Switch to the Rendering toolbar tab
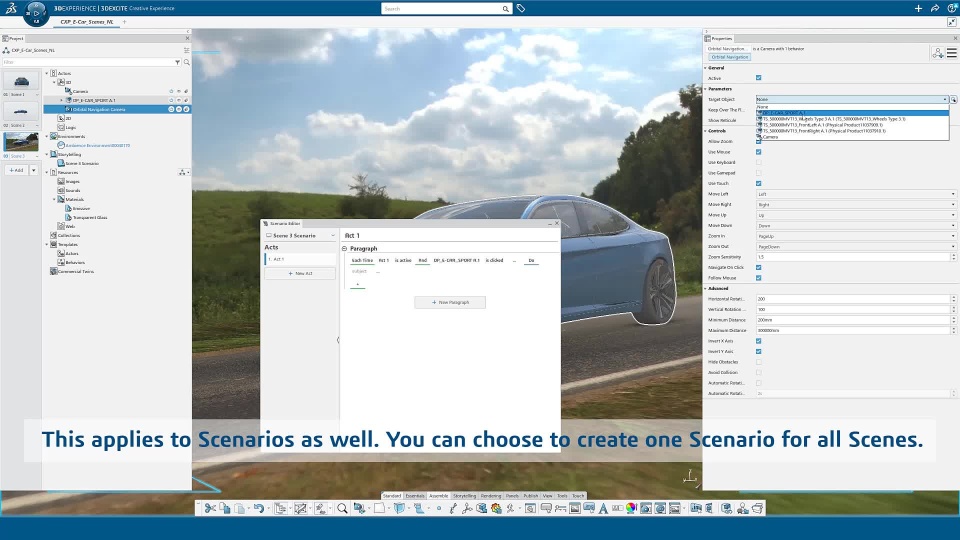The image size is (960, 540). [490, 496]
